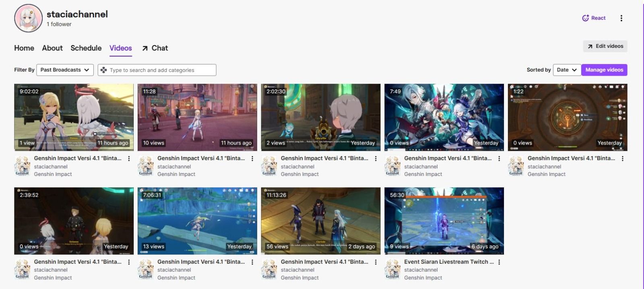Click the staciachannel profile avatar

pos(28,19)
